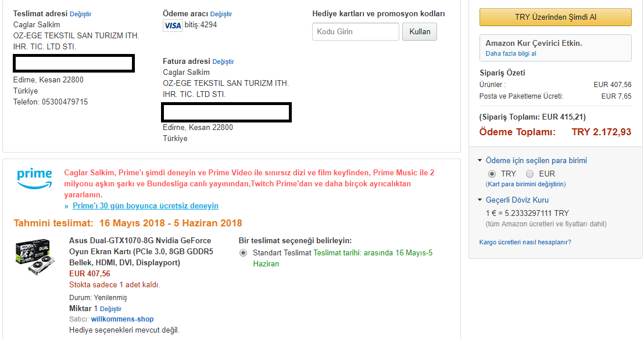Open Kargo ücretleri nasıl hesaplanır link
The width and height of the screenshot is (644, 350).
coord(525,242)
